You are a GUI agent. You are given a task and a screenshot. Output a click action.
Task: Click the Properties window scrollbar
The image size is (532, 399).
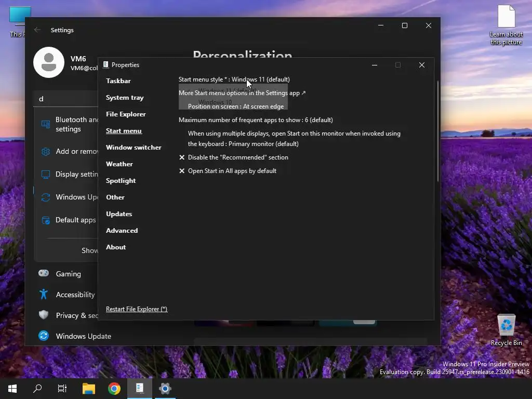pos(438,130)
